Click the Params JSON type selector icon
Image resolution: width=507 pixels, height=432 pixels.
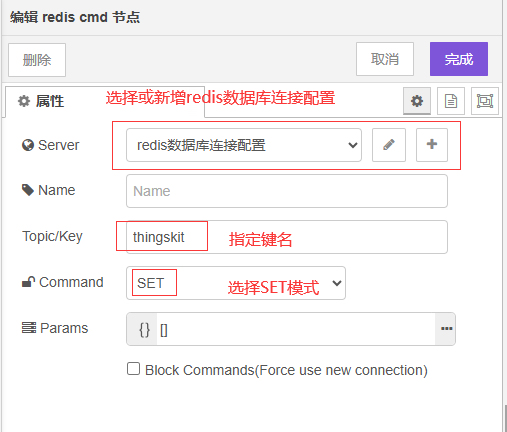[x=144, y=329]
